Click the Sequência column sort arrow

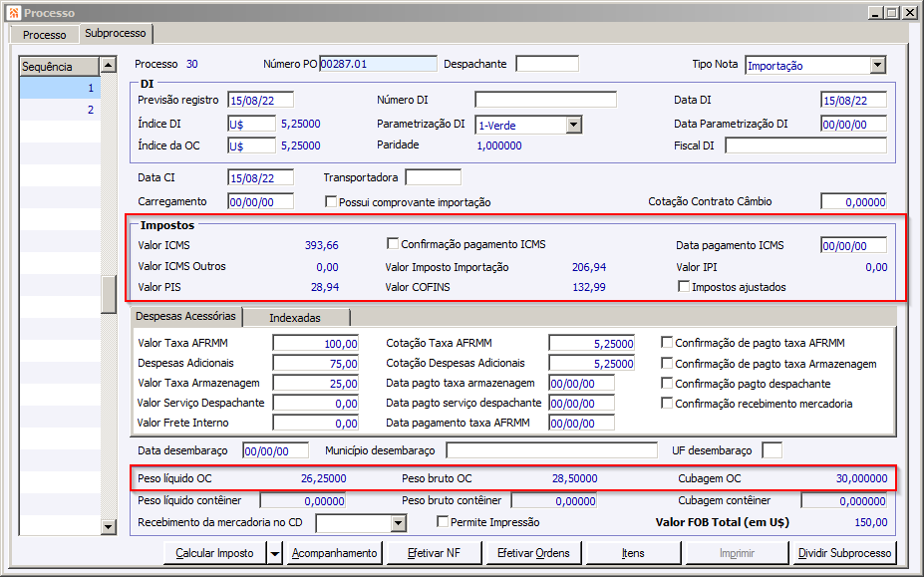coord(108,67)
